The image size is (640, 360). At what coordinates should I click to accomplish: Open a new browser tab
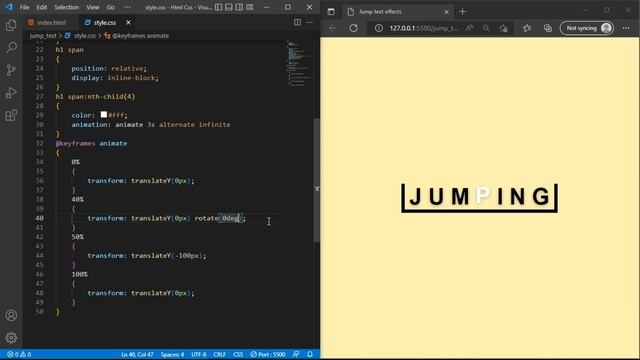[x=462, y=12]
